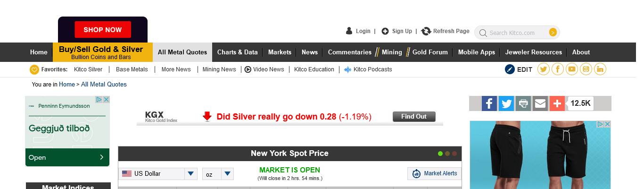Open Kitco's YouTube channel icon

click(x=572, y=69)
